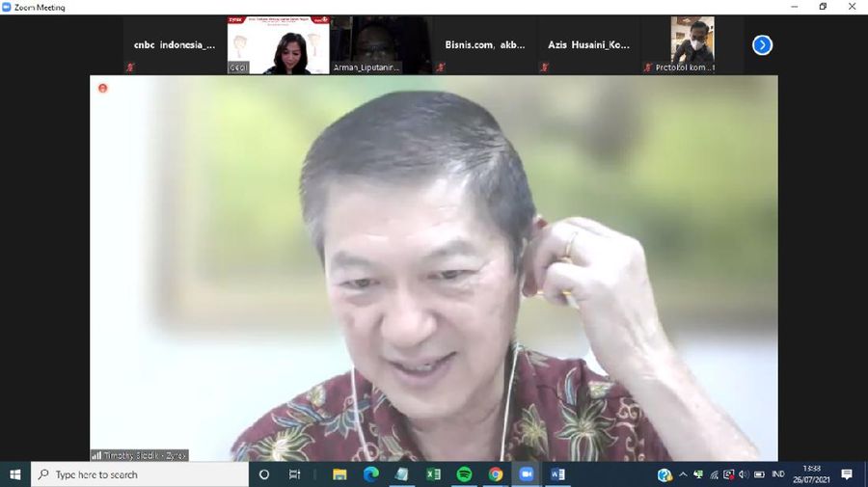
Task: Open Task View in the taskbar
Action: [x=294, y=474]
